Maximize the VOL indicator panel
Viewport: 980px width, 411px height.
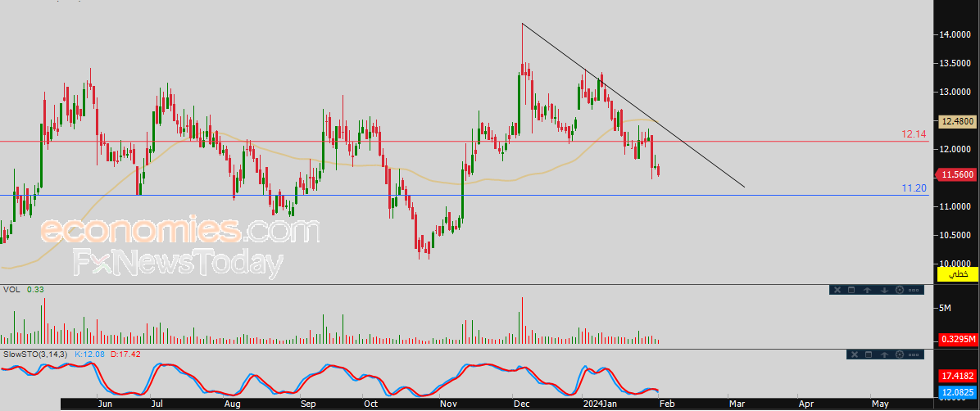851,290
